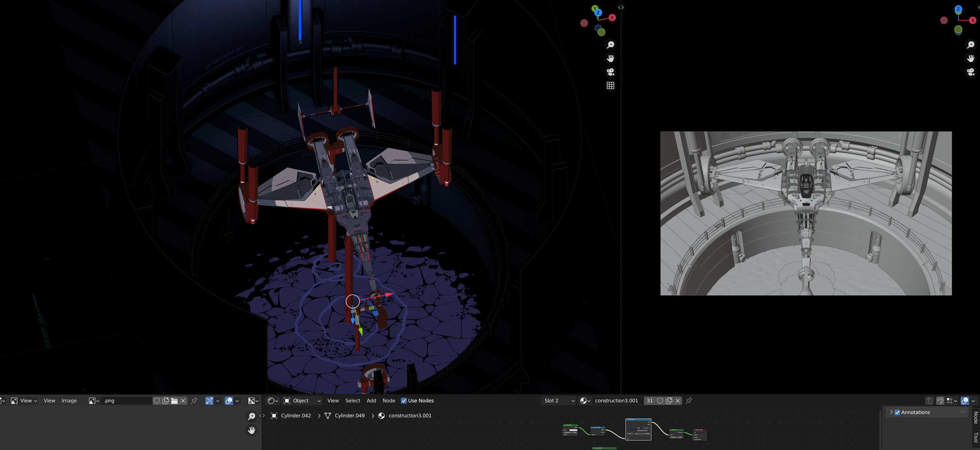980x450 pixels.
Task: Go to parent node tree arrow icon
Action: click(x=929, y=401)
